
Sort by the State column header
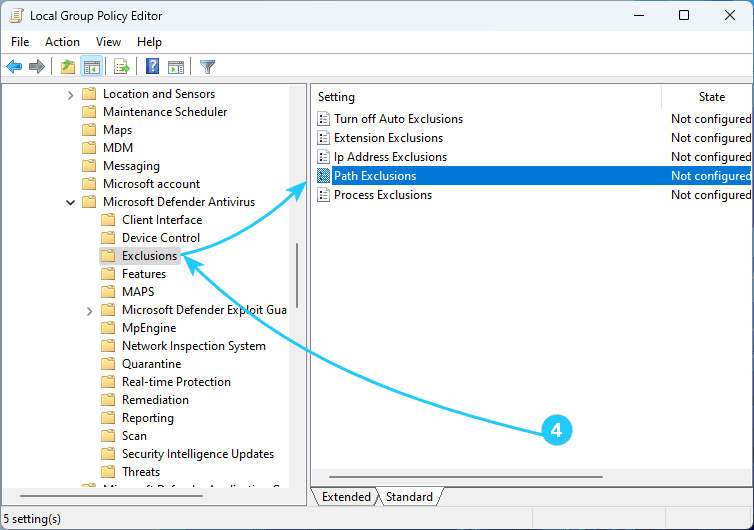coord(711,97)
